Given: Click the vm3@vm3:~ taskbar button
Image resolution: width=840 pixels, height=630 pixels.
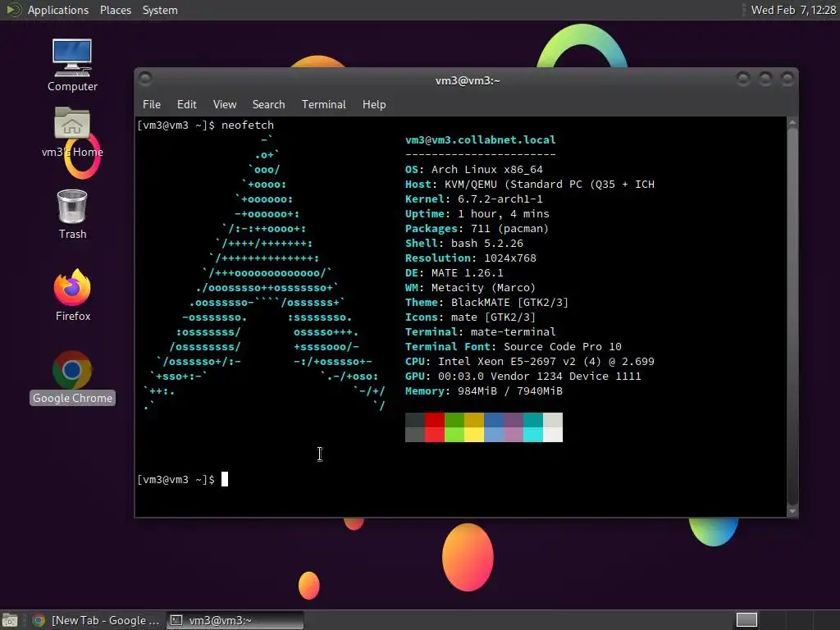Looking at the screenshot, I should (235, 620).
